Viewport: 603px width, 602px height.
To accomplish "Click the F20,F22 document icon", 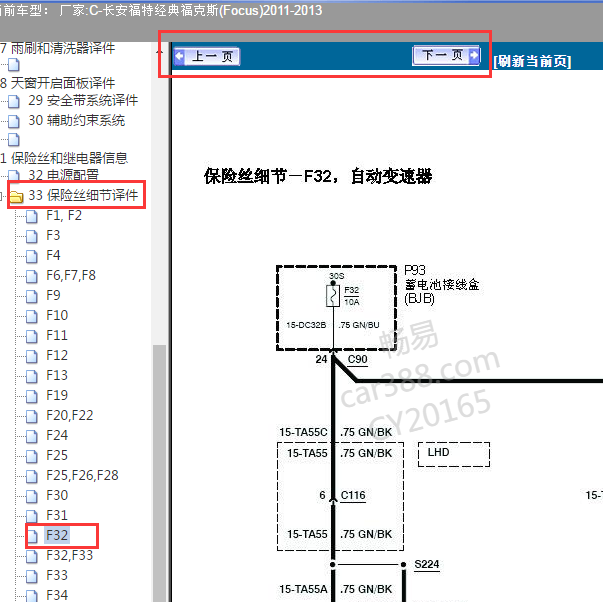I will [x=32, y=416].
